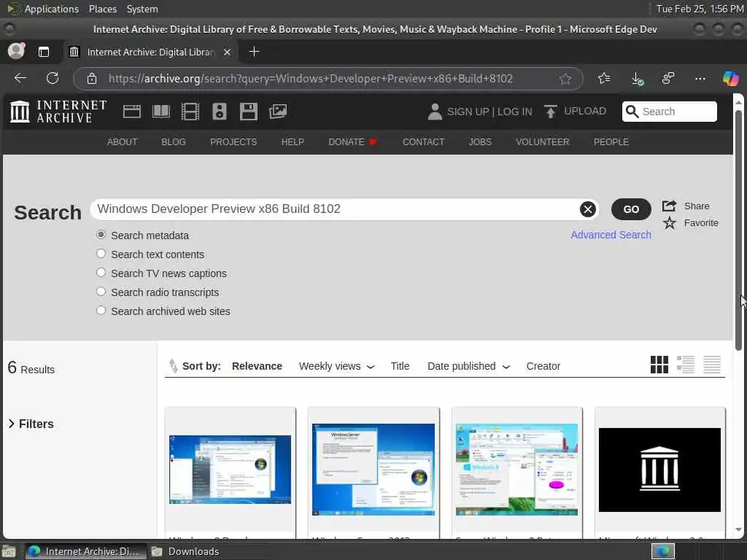
Task: Open the Internet Archive home logo
Action: click(x=58, y=112)
